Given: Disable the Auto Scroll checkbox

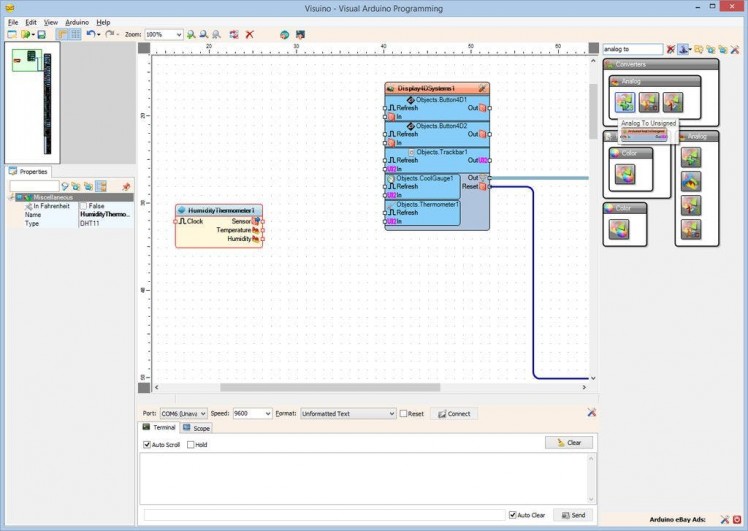Looking at the screenshot, I should pyautogui.click(x=147, y=445).
